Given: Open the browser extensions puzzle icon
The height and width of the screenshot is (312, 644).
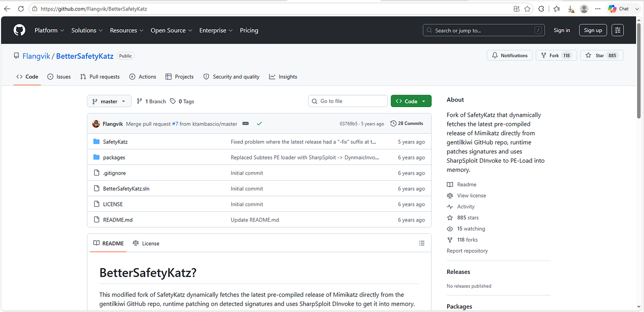Looking at the screenshot, I should tap(541, 9).
